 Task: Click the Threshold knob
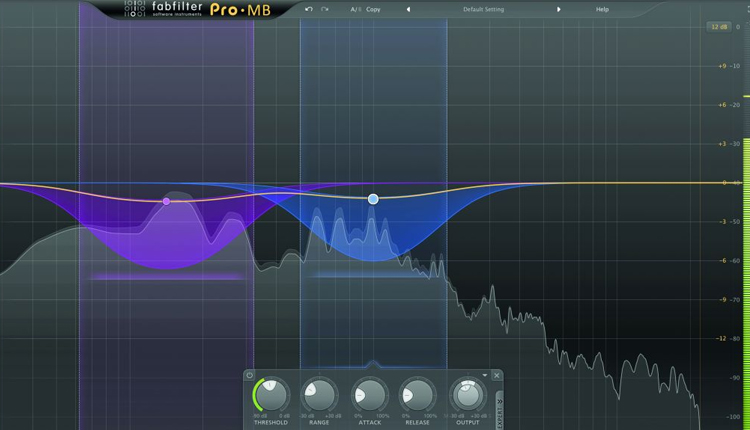[x=271, y=395]
